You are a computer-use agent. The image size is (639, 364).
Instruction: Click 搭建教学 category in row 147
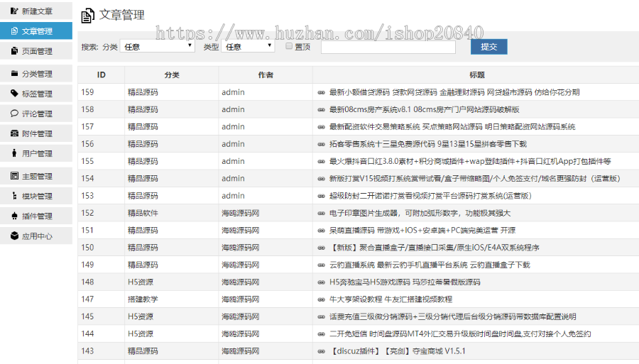143,299
